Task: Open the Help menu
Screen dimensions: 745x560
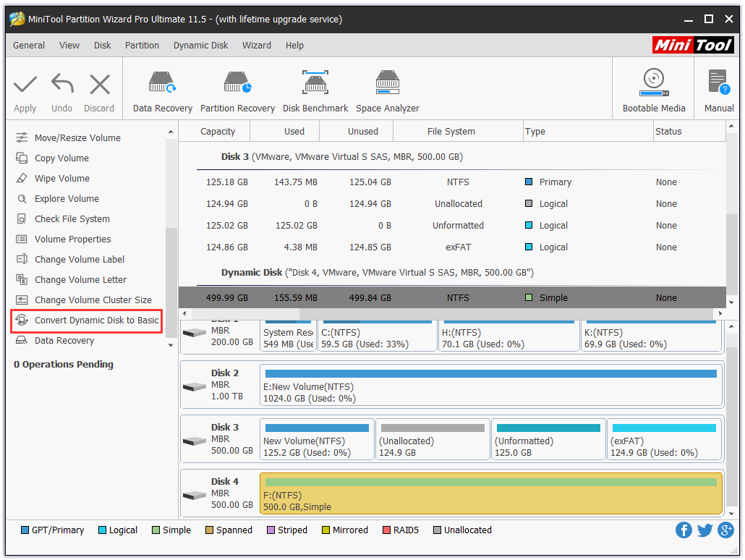Action: pyautogui.click(x=294, y=45)
